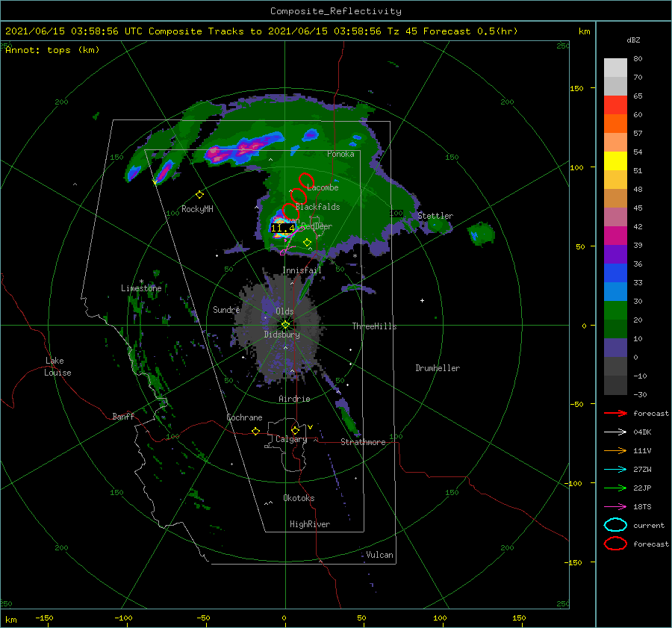Viewport: 672px width, 628px height.
Task: Pick the bright green swatch in dBZ scale
Action: tap(615, 310)
